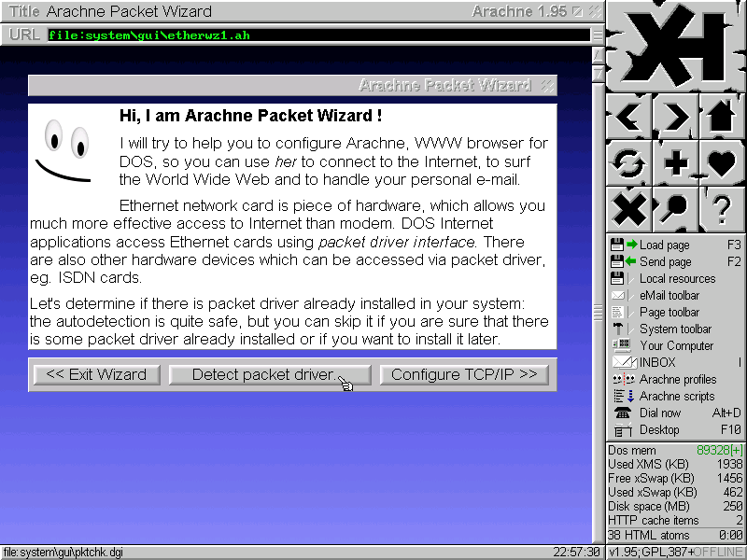Click the Used xSwap (KB) status line

click(675, 492)
